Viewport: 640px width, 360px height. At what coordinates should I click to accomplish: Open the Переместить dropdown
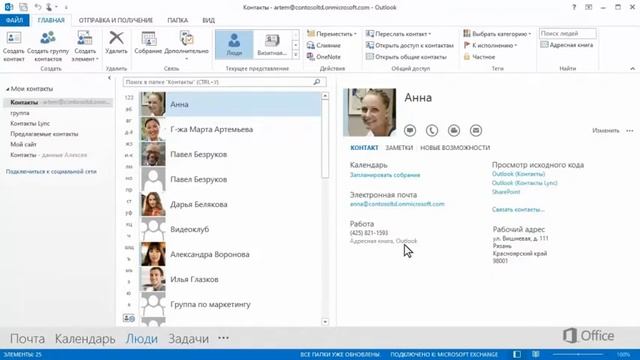332,33
